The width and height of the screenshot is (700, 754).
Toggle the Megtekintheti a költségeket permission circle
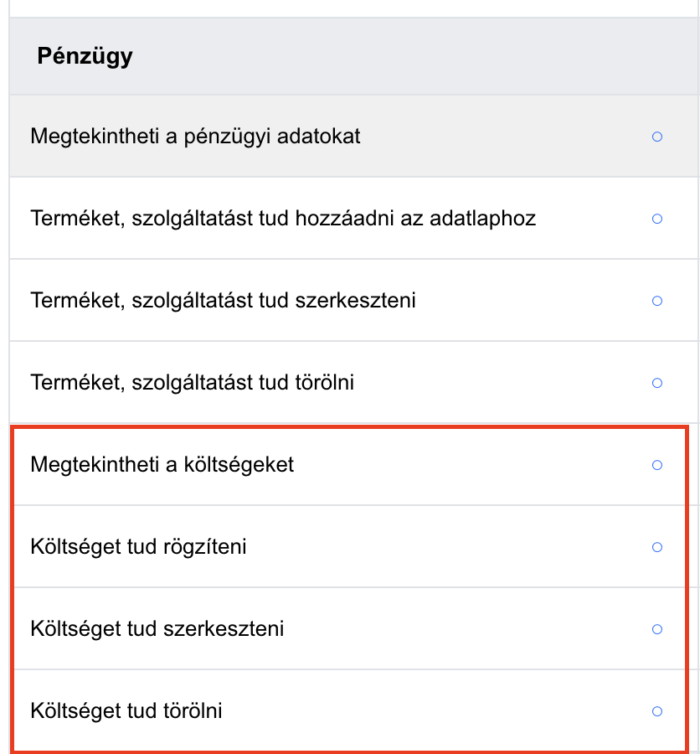point(657,465)
